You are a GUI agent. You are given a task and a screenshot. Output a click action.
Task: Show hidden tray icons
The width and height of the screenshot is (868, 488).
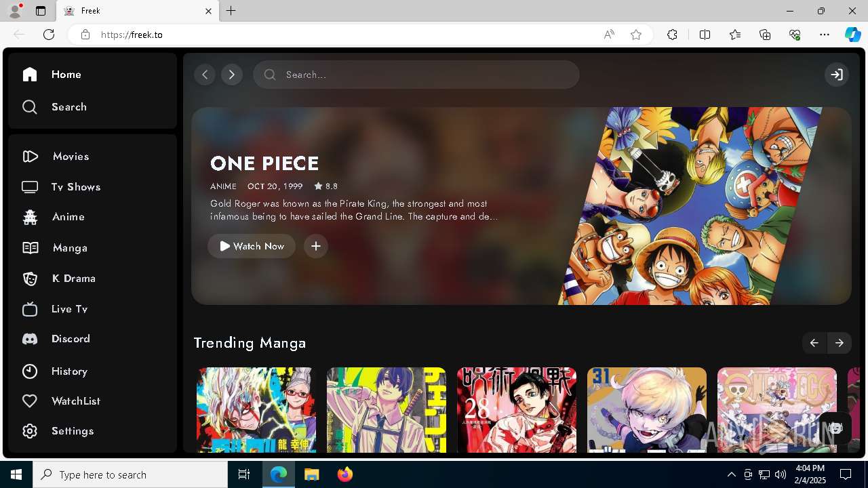pyautogui.click(x=732, y=474)
